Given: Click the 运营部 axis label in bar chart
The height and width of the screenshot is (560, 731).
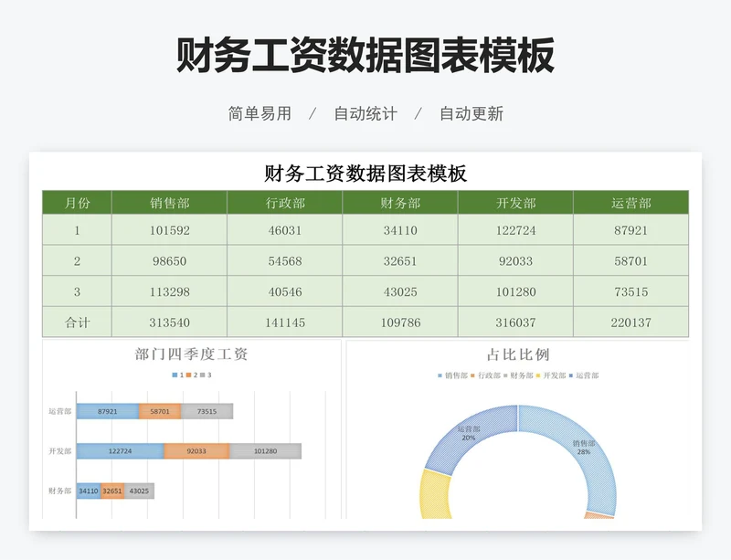Looking at the screenshot, I should click(60, 411).
